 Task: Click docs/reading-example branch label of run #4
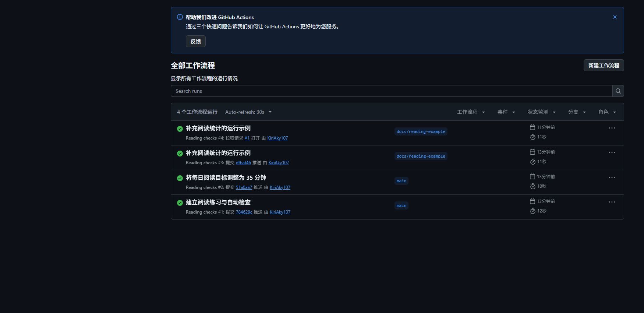coord(421,131)
